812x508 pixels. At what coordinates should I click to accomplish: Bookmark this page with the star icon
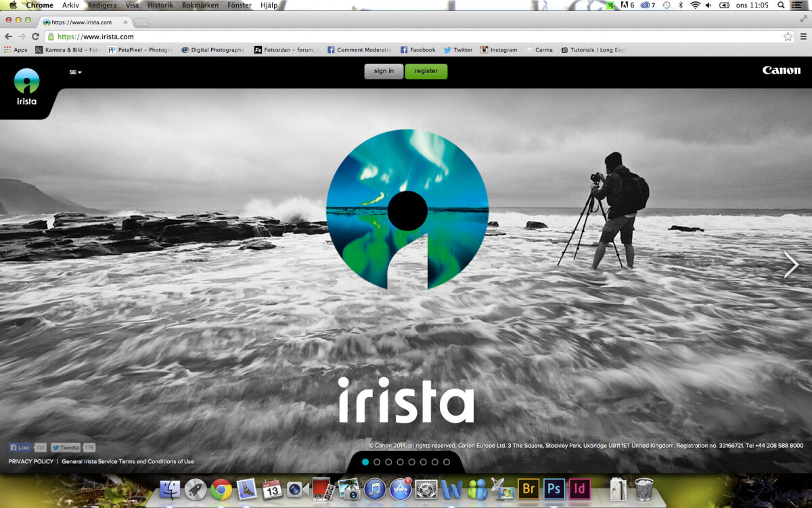pyautogui.click(x=788, y=37)
